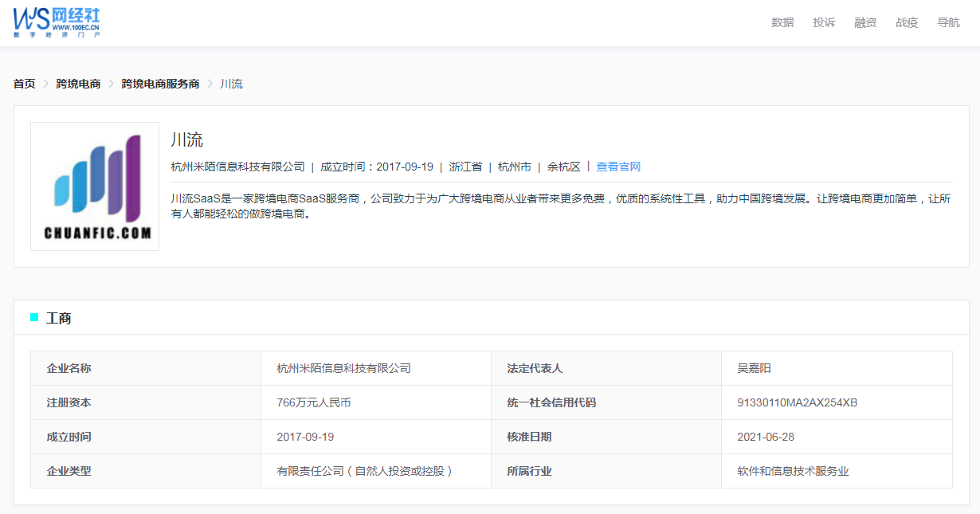Open the 跨境电商 breadcrumb link
Viewport: 980px width, 514px height.
pyautogui.click(x=78, y=84)
